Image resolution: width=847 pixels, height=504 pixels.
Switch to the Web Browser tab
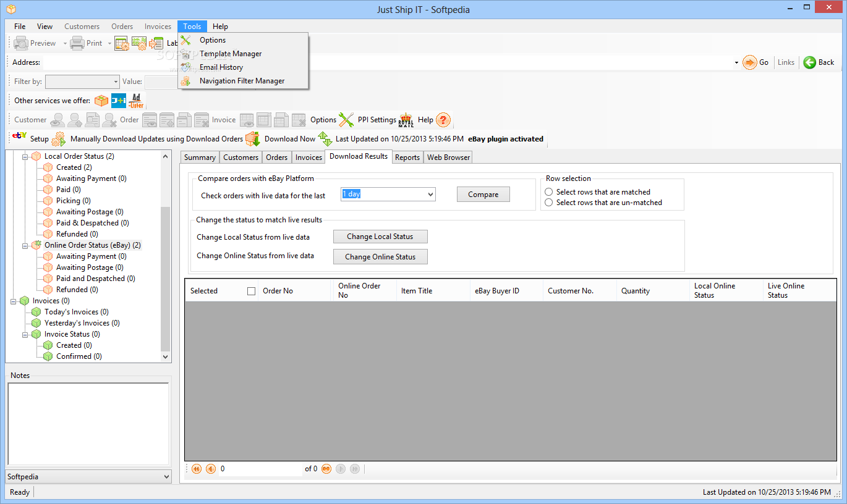coord(448,157)
